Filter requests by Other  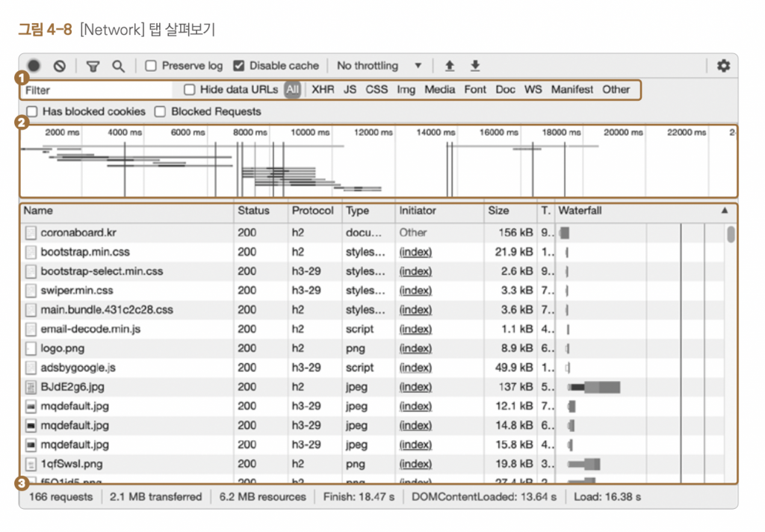(616, 90)
